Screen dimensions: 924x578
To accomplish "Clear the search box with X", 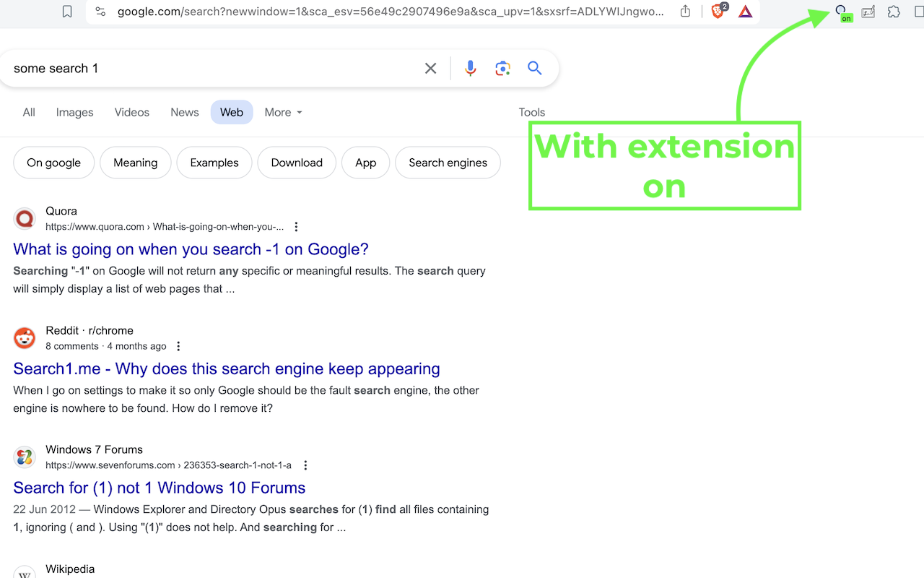I will coord(430,68).
